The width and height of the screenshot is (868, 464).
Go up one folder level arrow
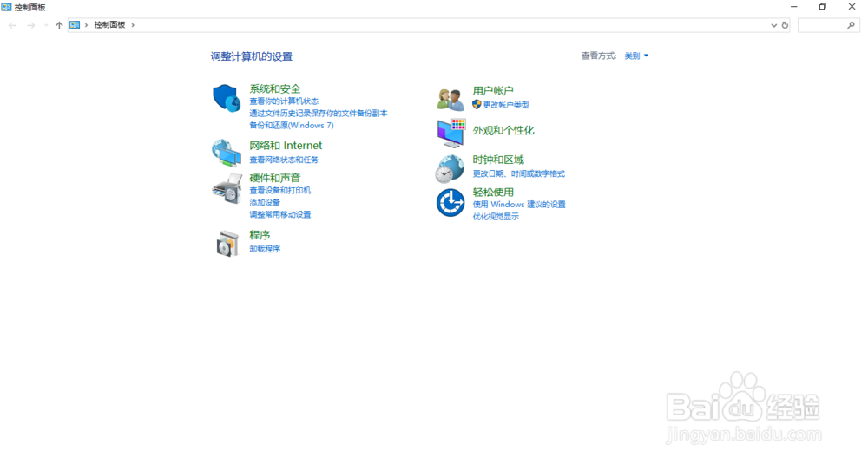coord(59,25)
